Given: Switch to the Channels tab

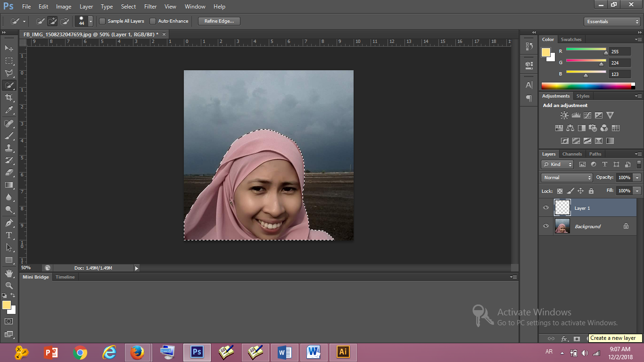Looking at the screenshot, I should coord(572,154).
